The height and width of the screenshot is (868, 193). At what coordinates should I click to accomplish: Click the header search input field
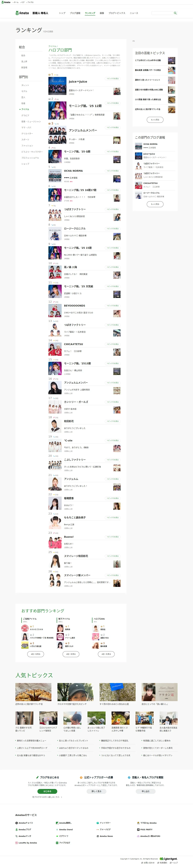point(162,13)
